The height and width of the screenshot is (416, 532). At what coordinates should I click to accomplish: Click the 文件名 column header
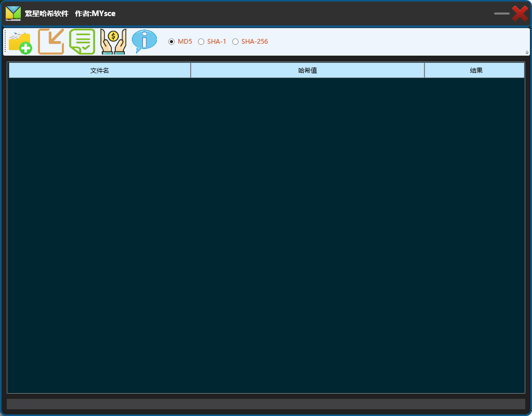tap(100, 70)
